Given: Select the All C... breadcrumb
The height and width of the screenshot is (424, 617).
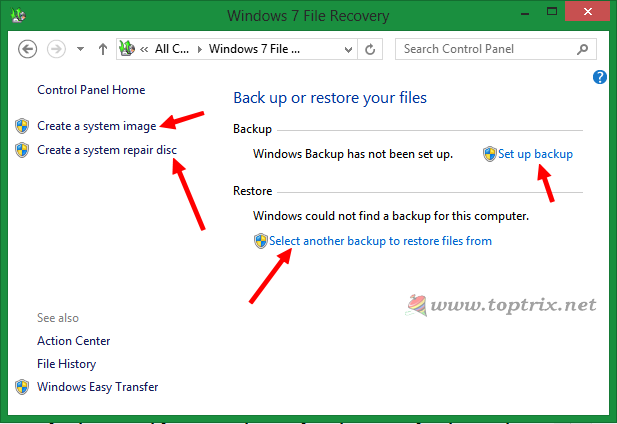Looking at the screenshot, I should click(172, 49).
